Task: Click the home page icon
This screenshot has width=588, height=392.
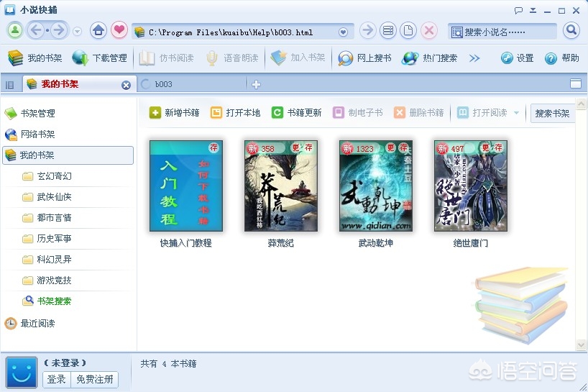Action: [x=98, y=30]
